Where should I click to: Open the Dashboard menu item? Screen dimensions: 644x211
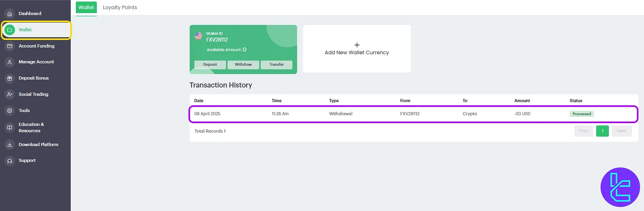click(x=30, y=13)
